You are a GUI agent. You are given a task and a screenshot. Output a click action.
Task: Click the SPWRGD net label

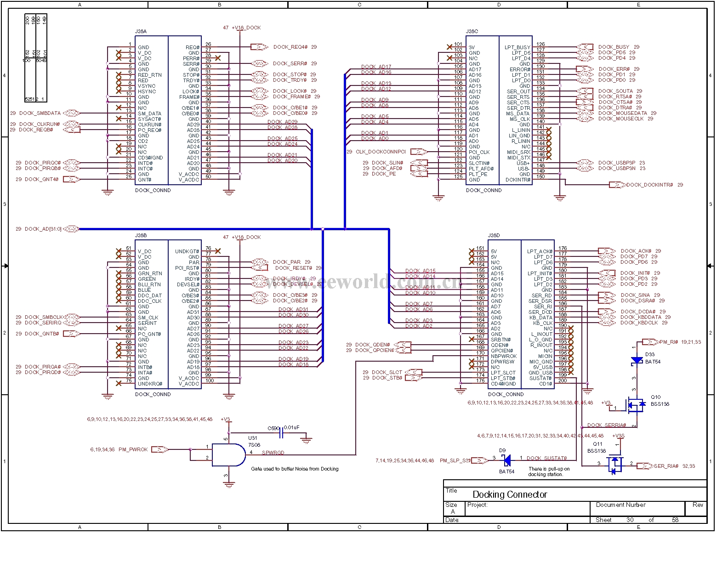(x=273, y=453)
